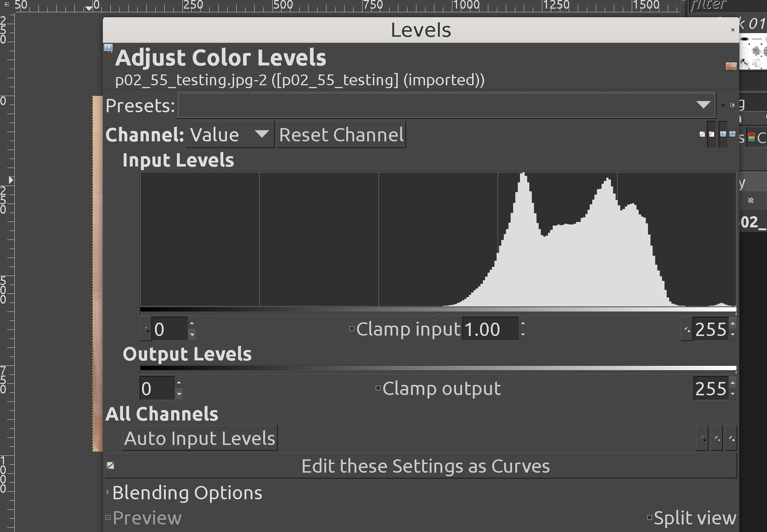
Task: Enable the Split view checkbox
Action: click(x=649, y=518)
